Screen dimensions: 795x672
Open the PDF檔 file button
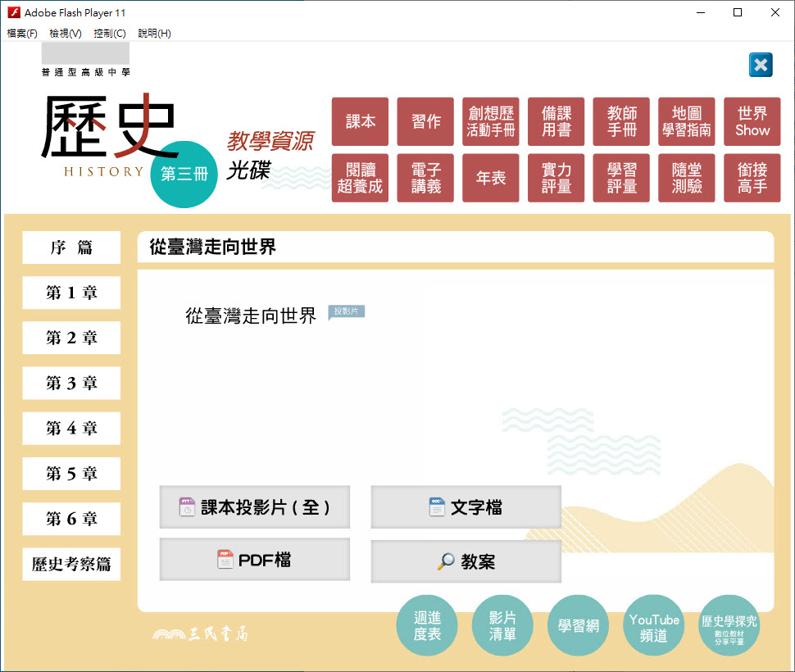pyautogui.click(x=255, y=561)
